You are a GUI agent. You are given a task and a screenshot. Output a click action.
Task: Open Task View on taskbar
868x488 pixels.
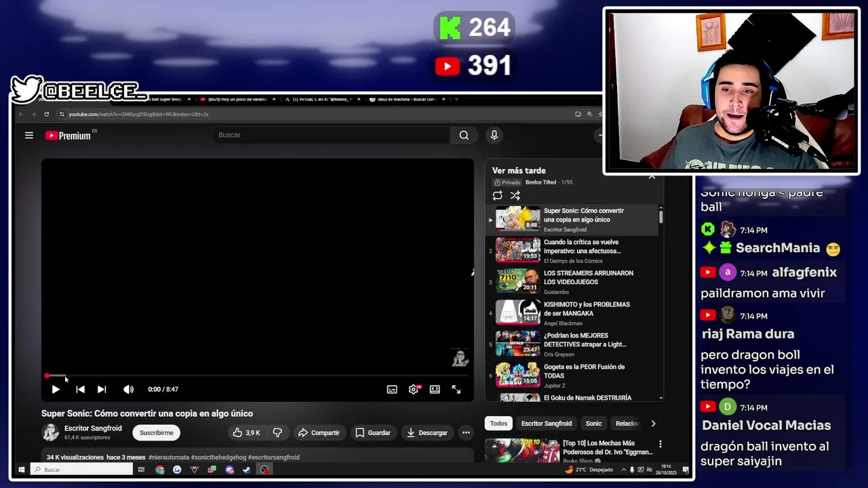click(141, 470)
